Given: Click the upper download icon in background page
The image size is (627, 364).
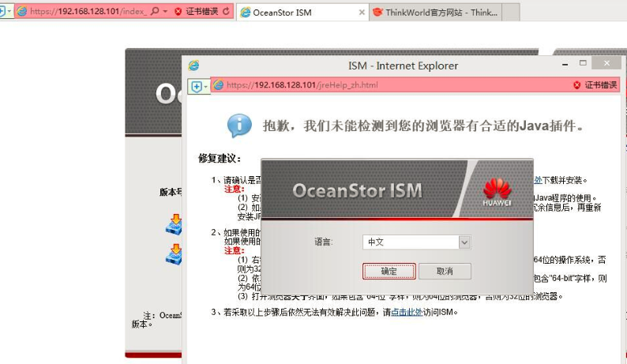Looking at the screenshot, I should 174,224.
